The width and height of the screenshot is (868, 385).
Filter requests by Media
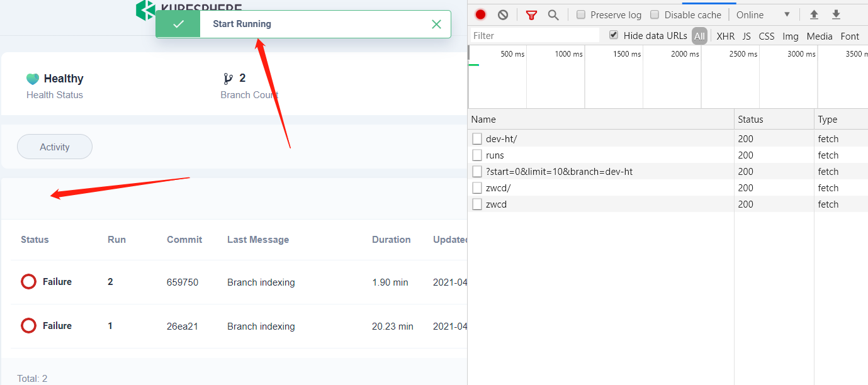820,36
